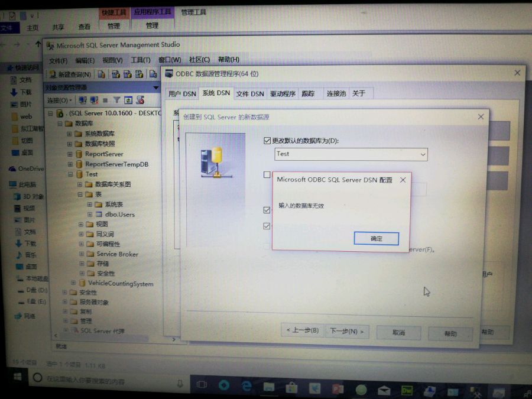
Task: Go back with the 上一步(B) button
Action: (x=302, y=330)
